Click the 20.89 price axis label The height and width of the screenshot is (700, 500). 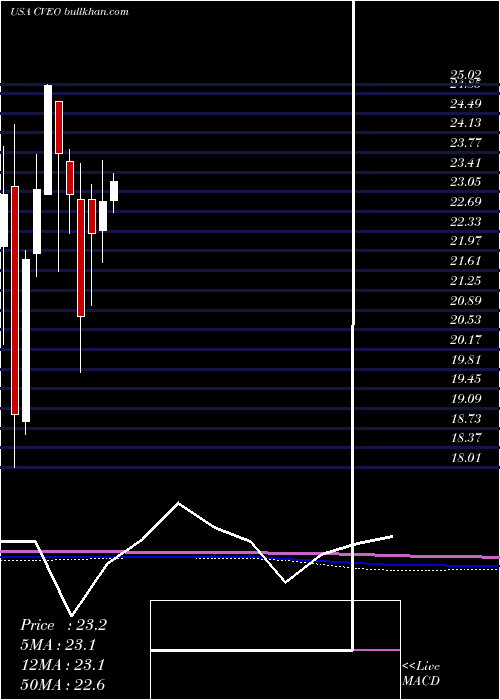point(466,300)
